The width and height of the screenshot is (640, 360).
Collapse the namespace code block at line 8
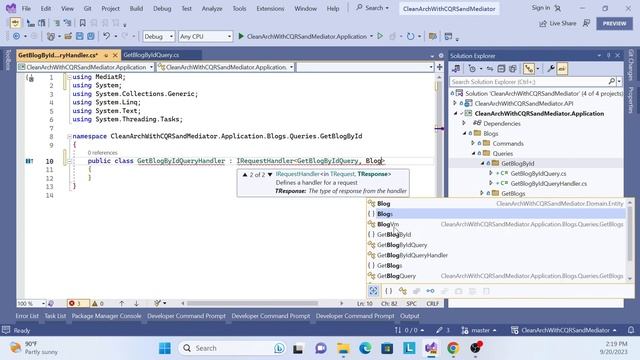(69, 136)
